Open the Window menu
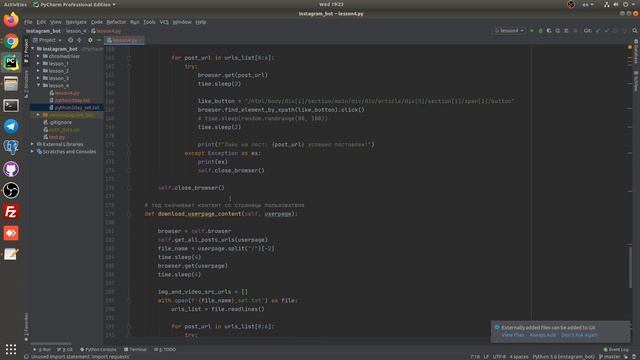The height and width of the screenshot is (360, 640). pyautogui.click(x=182, y=22)
